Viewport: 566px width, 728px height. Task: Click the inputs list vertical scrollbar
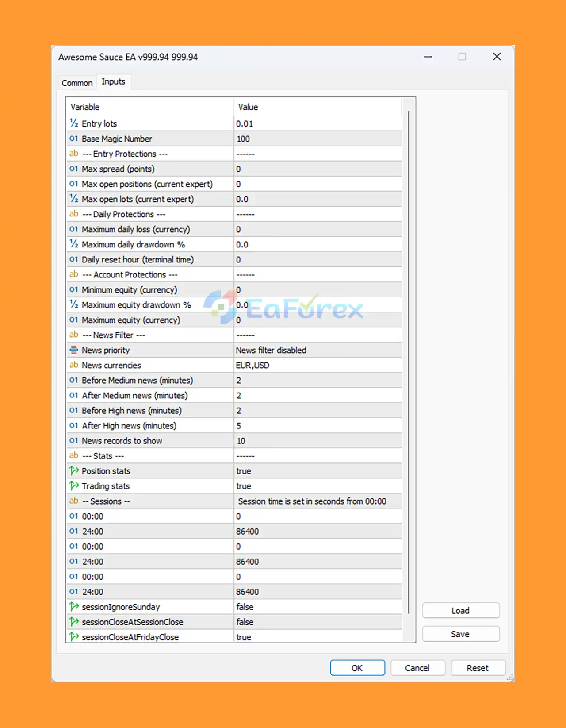tap(409, 362)
